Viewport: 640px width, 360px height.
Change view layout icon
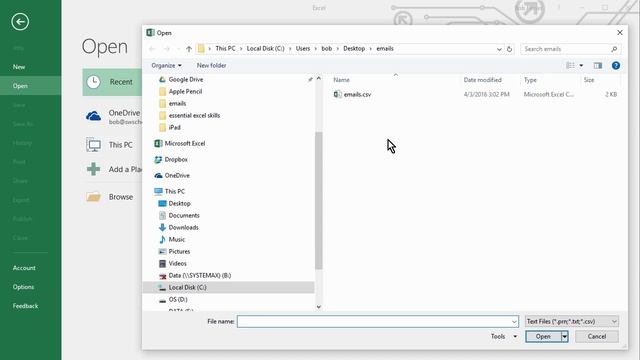click(x=570, y=65)
